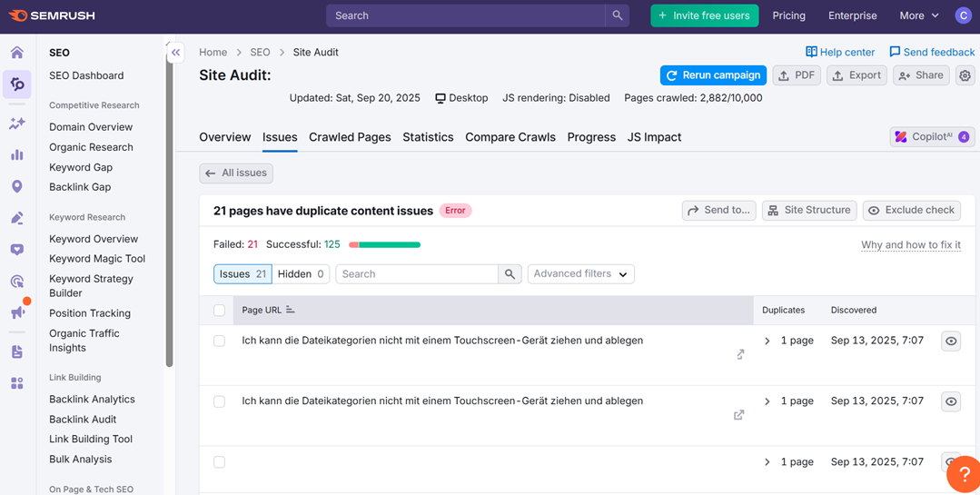
Task: Hide second row issue with eye icon
Action: [951, 401]
